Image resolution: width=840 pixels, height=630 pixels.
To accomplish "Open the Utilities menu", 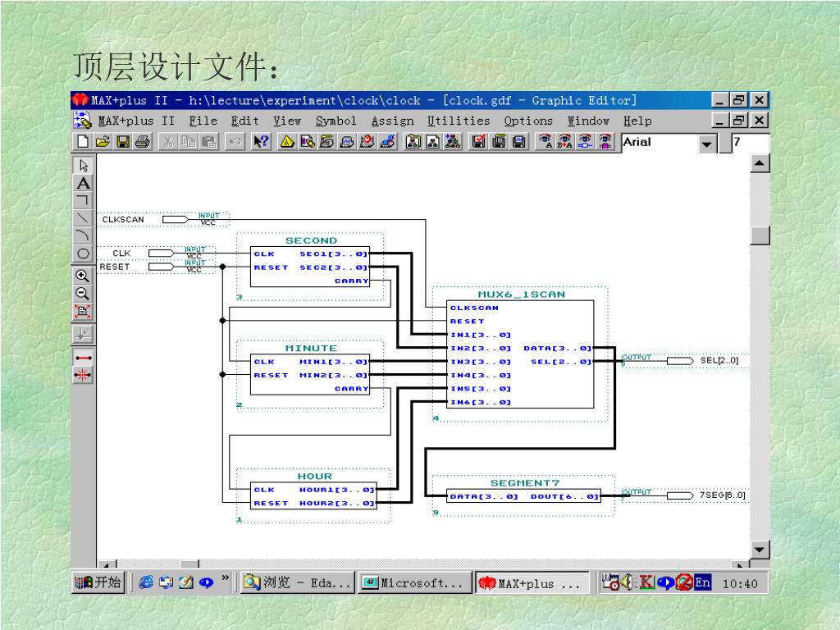I will [459, 121].
